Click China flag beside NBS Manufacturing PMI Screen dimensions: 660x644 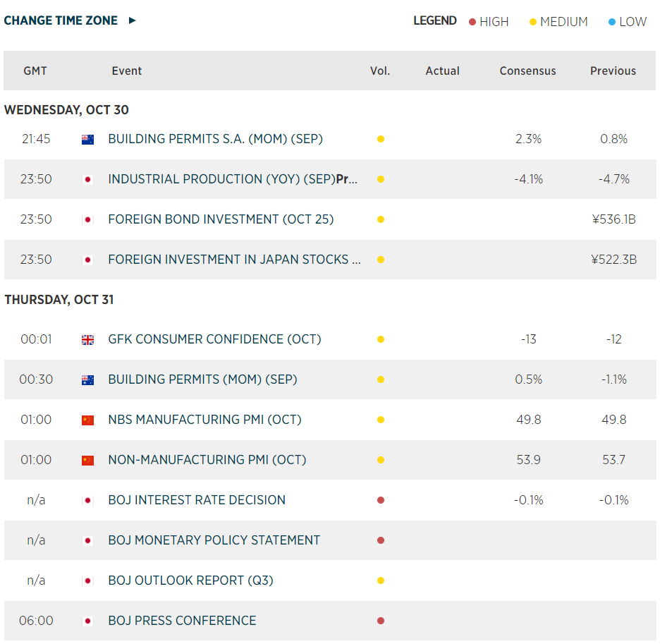tap(87, 420)
